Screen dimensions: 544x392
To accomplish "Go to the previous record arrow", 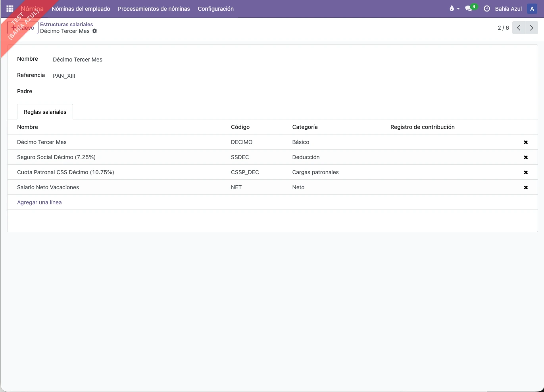I will click(x=519, y=28).
